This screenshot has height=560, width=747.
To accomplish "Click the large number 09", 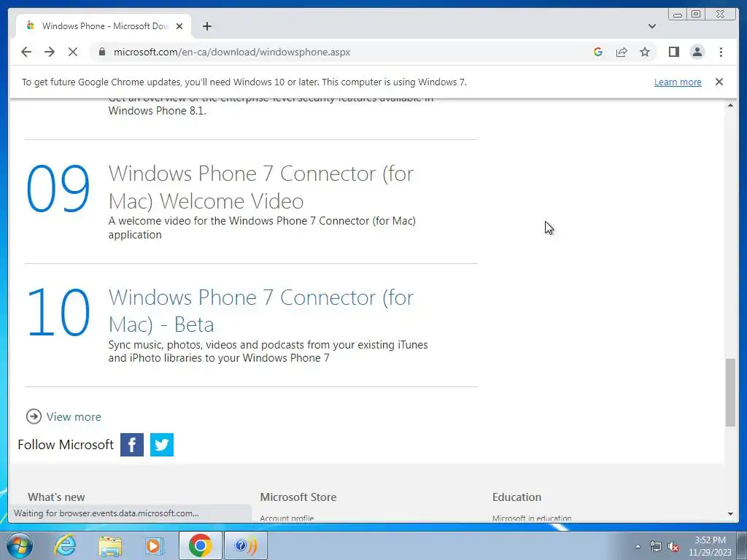I will [58, 189].
